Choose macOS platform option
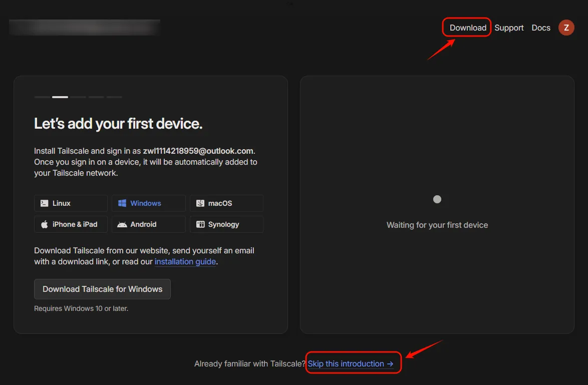The height and width of the screenshot is (385, 588). 226,203
